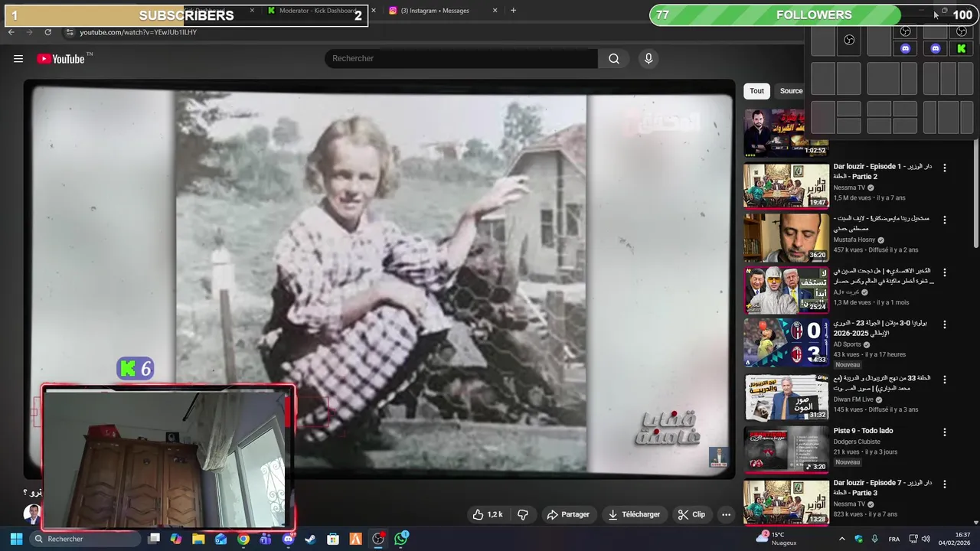Click the Partager share button
Viewport: 980px width, 551px height.
568,515
